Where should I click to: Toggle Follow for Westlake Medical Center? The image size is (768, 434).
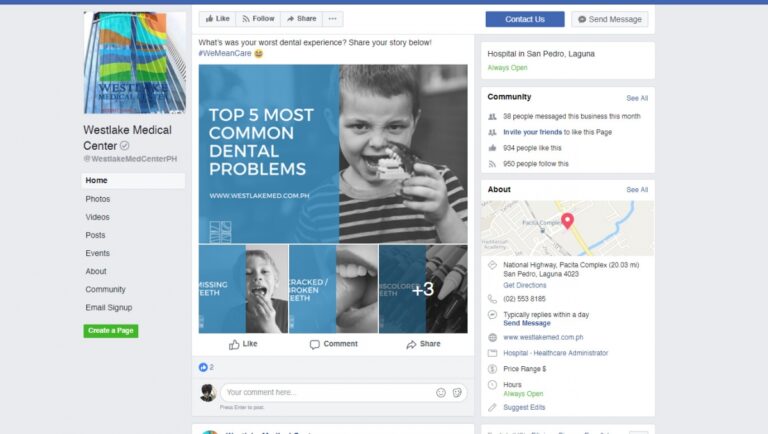pyautogui.click(x=258, y=19)
